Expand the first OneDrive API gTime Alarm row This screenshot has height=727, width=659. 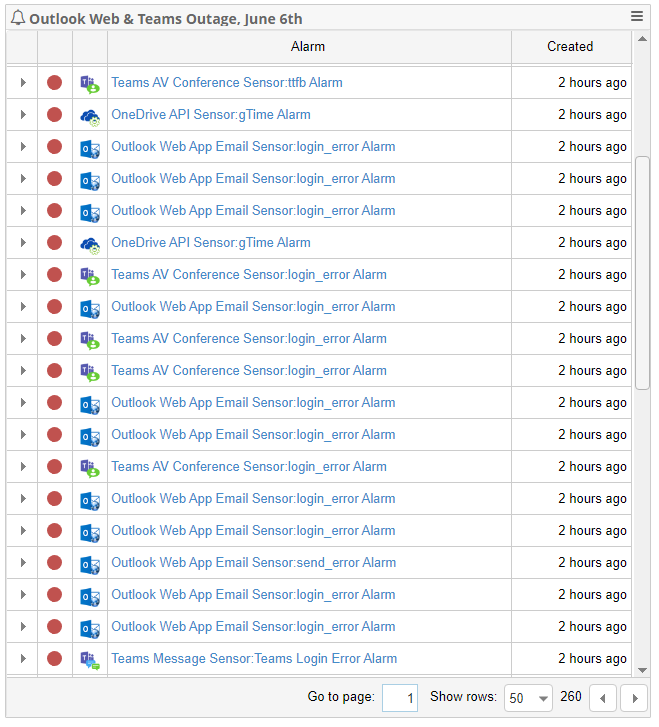tap(23, 115)
